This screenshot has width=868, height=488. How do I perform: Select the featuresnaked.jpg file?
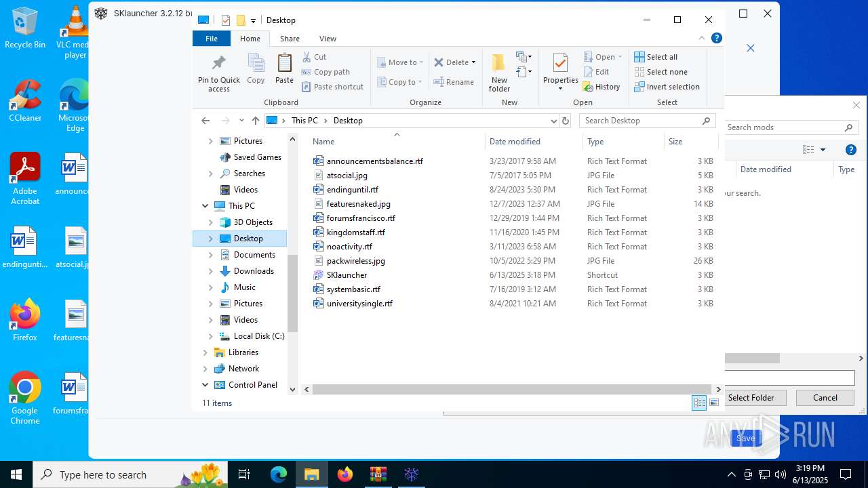(359, 204)
